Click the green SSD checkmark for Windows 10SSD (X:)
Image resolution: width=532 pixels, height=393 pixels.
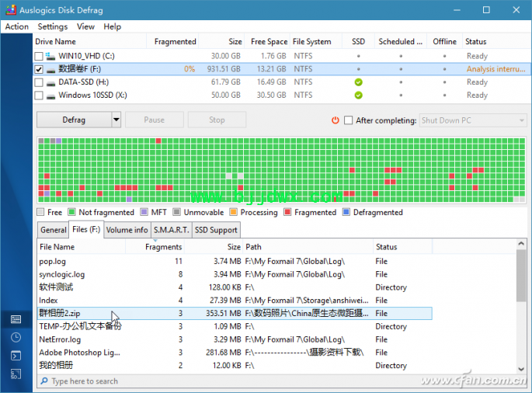pyautogui.click(x=358, y=96)
